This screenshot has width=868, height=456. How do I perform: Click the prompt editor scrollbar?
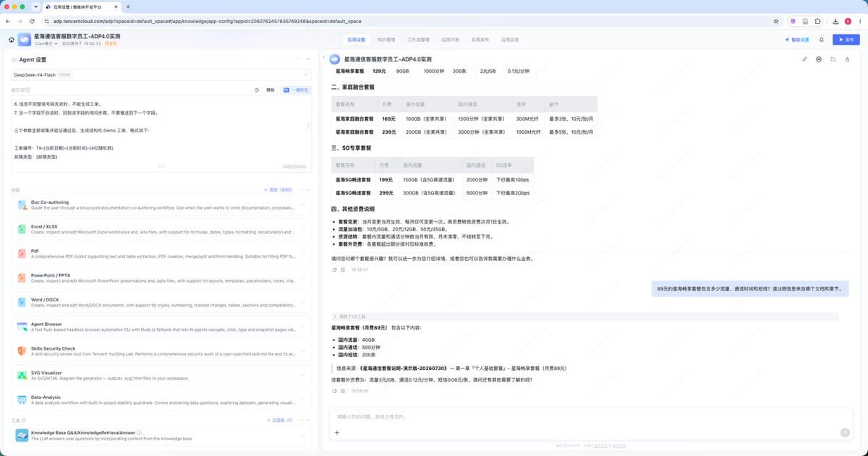[x=309, y=124]
